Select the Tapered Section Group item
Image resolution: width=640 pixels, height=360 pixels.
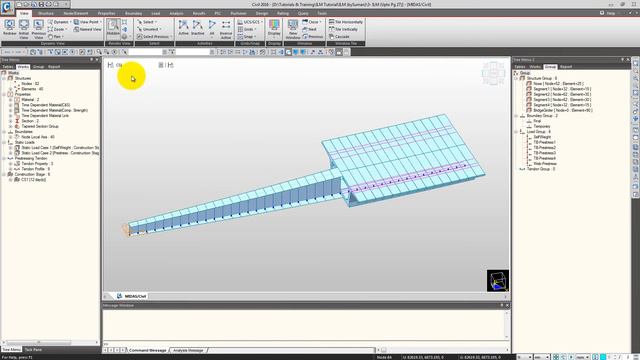40,126
